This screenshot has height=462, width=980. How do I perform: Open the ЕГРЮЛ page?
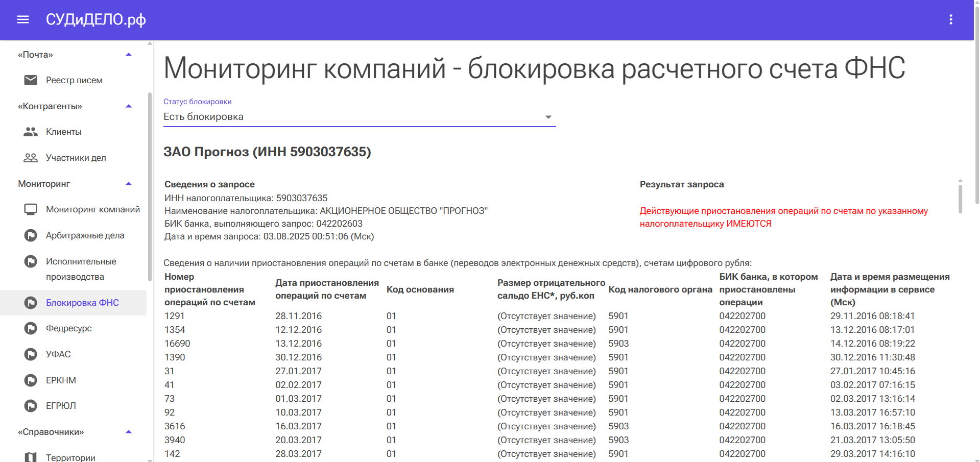(61, 406)
